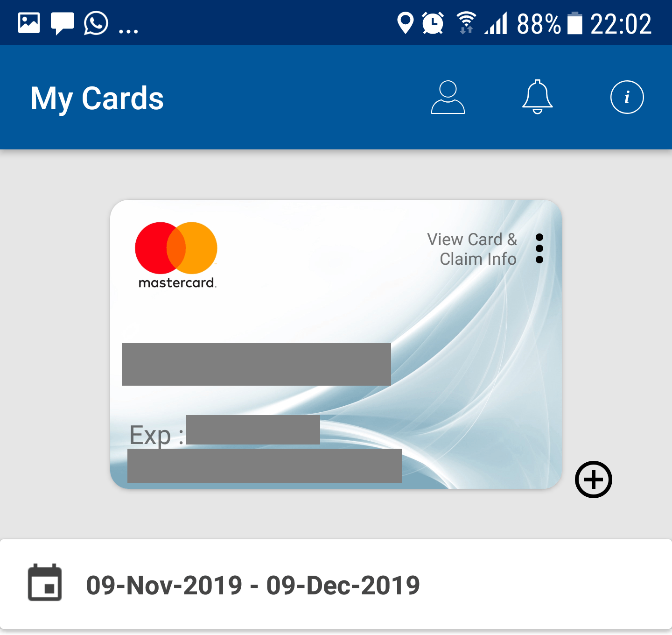Tap View Card & Claim Info link

click(x=472, y=249)
